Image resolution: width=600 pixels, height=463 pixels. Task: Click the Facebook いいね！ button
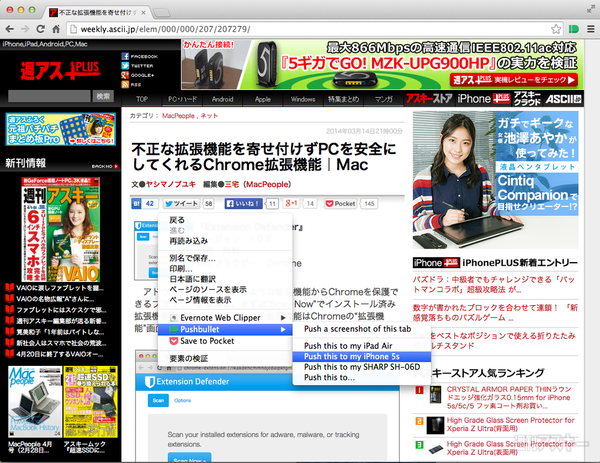point(243,204)
